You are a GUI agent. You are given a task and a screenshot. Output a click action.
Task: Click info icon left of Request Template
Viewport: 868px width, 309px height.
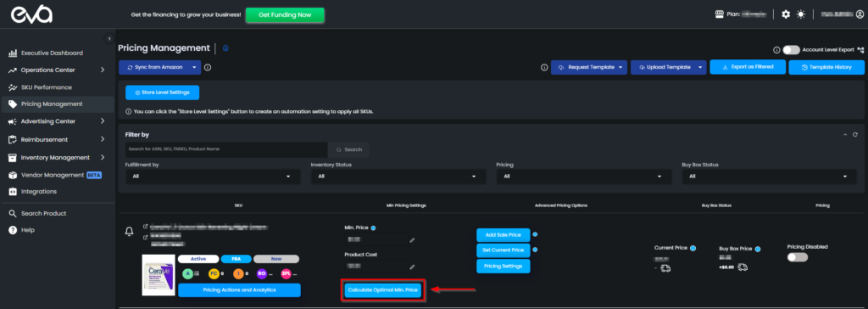click(x=544, y=68)
